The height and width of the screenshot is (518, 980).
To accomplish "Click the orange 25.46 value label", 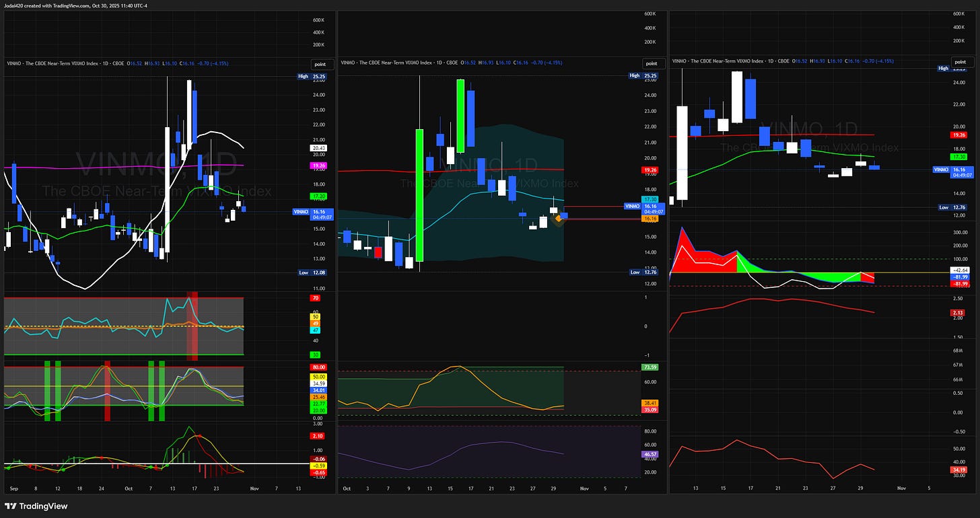I will coord(318,397).
